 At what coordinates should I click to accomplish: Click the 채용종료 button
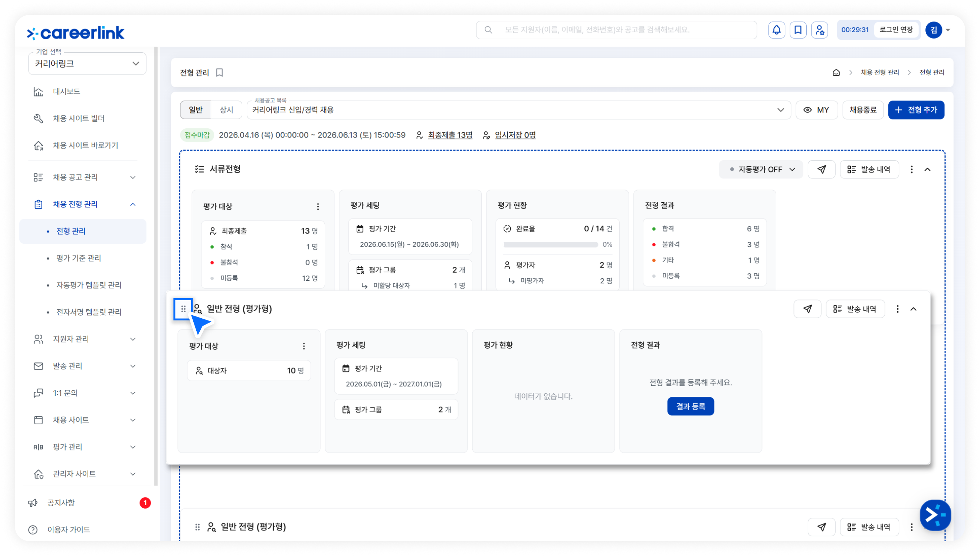[863, 110]
